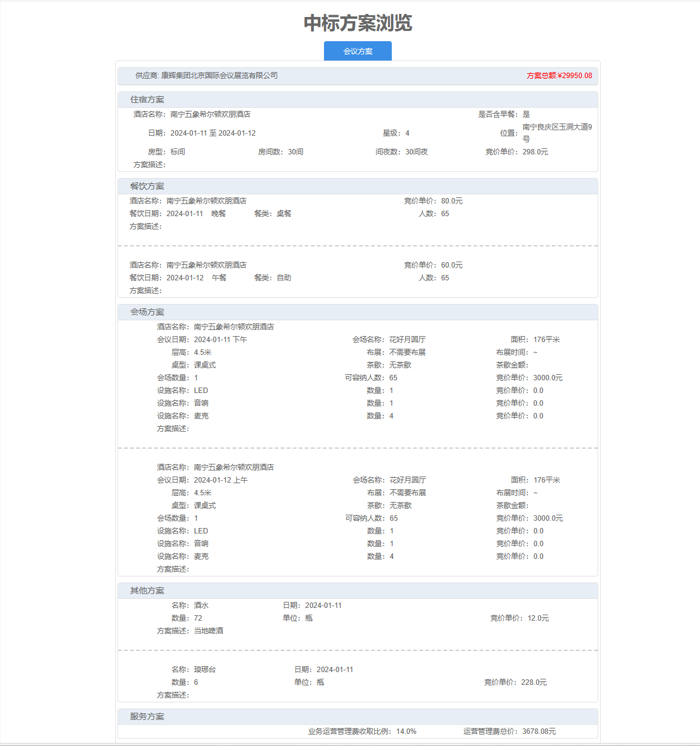The height and width of the screenshot is (746, 700).
Task: Click the 会场方案 section header
Action: coord(147,312)
